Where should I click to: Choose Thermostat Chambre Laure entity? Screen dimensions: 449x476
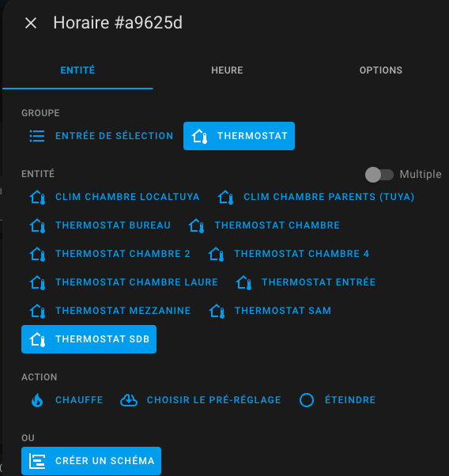click(123, 282)
